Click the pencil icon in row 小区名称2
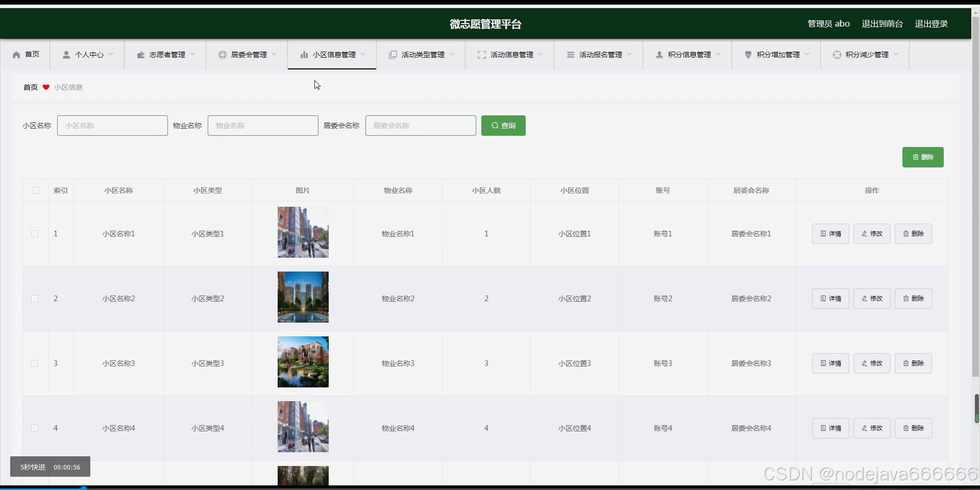 (865, 299)
